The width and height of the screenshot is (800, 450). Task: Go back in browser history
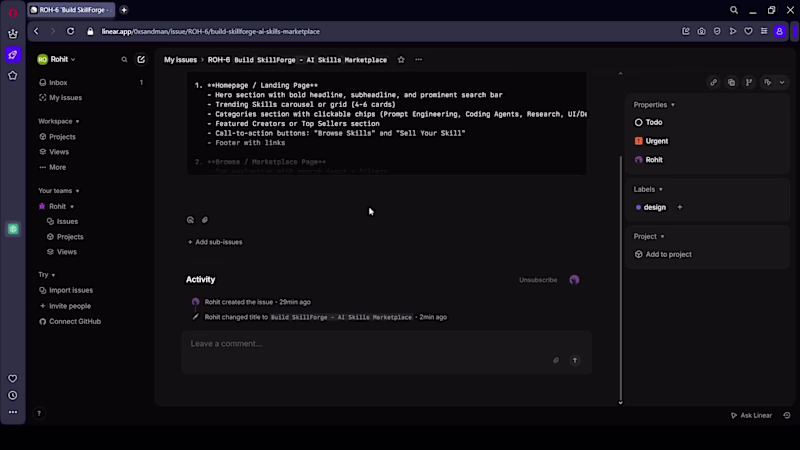tap(36, 31)
